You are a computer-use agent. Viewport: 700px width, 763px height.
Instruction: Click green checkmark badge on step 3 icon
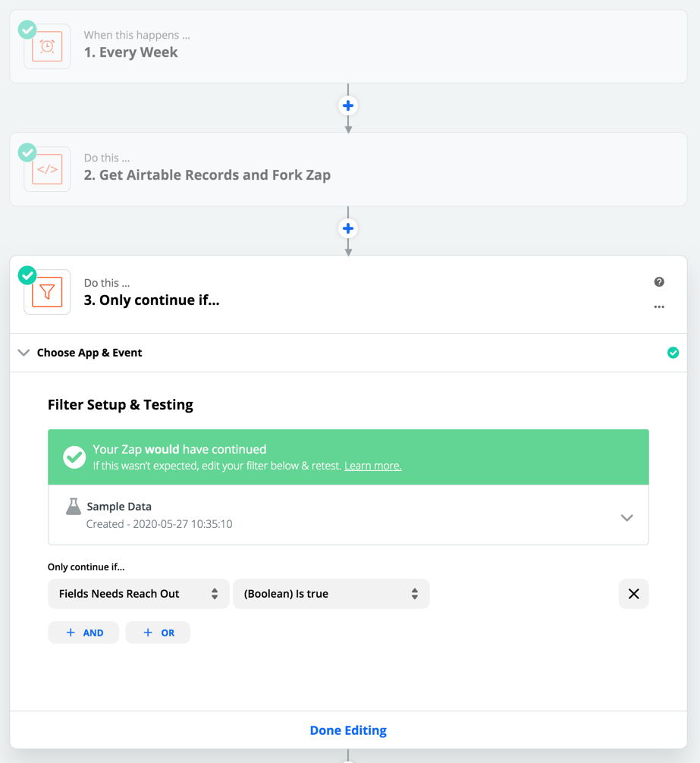[x=27, y=275]
